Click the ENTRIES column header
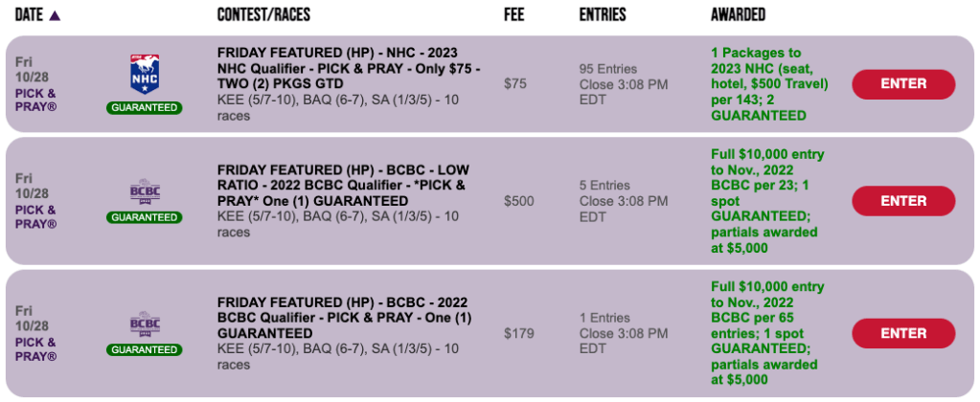This screenshot has height=402, width=980. 603,15
